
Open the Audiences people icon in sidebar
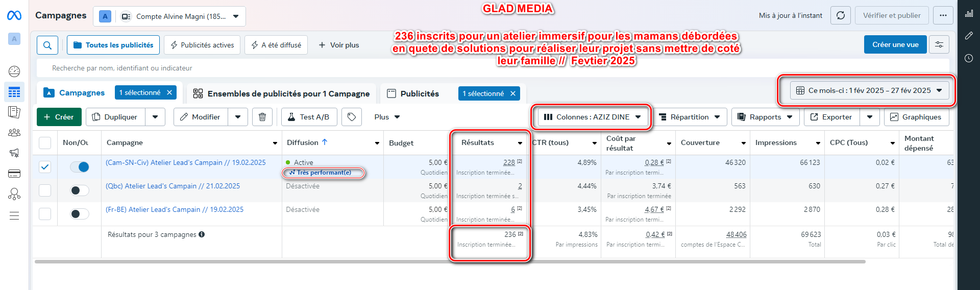14,133
